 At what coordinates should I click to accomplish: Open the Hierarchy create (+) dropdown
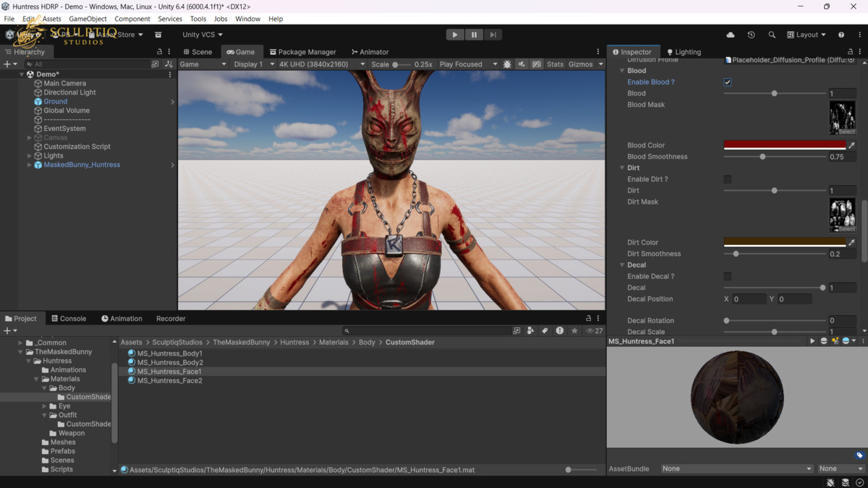pos(10,64)
